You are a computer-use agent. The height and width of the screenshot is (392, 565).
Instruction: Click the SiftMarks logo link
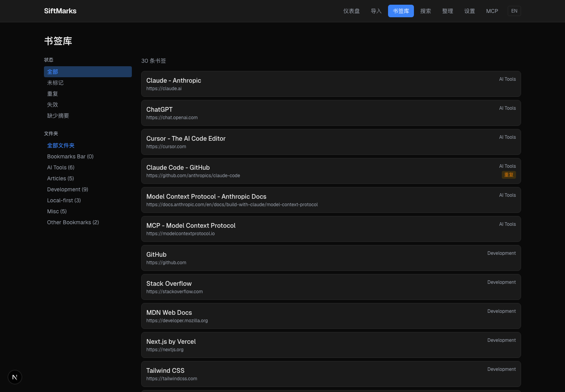60,11
